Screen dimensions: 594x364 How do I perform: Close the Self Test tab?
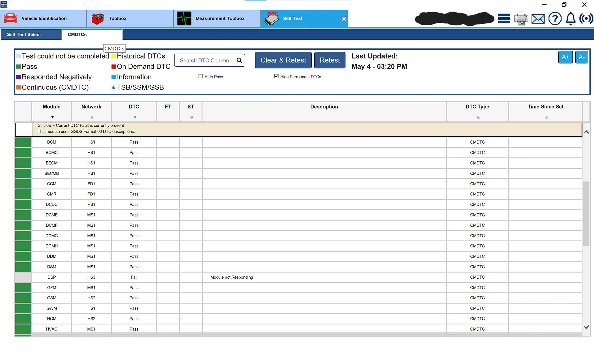344,19
